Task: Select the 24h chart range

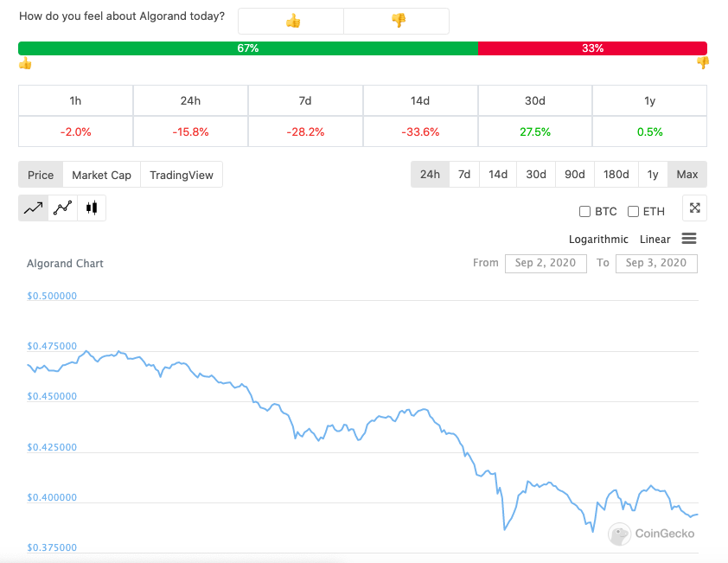Action: 430,174
